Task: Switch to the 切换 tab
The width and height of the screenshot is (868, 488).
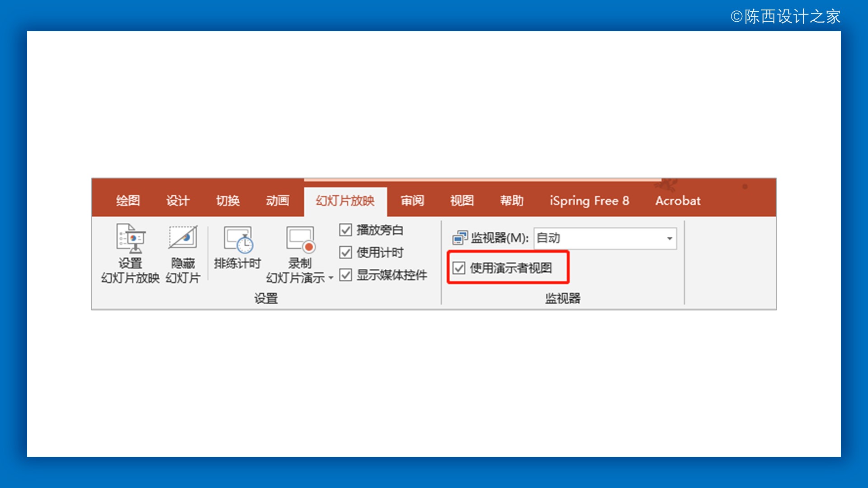Action: [x=228, y=201]
